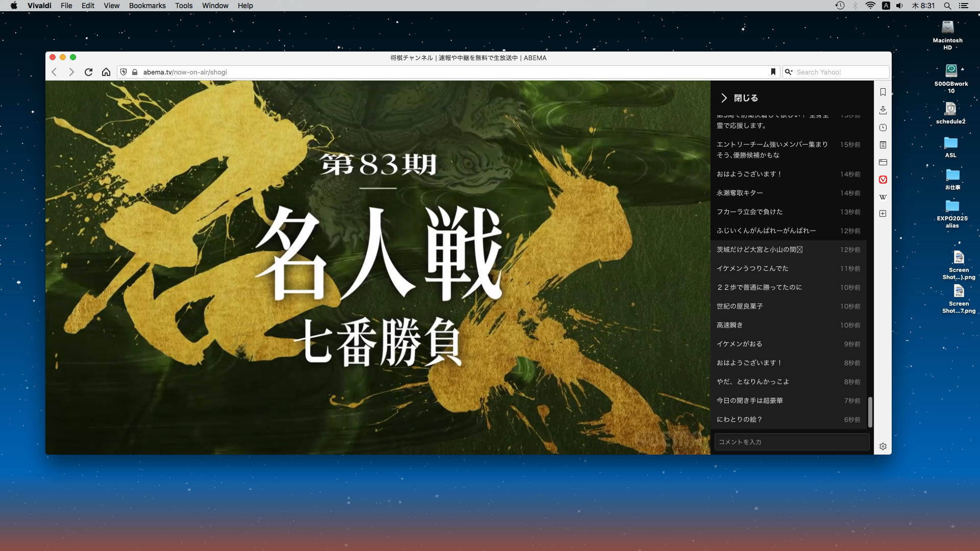The height and width of the screenshot is (551, 980).
Task: Open the Bookmarks menu
Action: coord(147,6)
